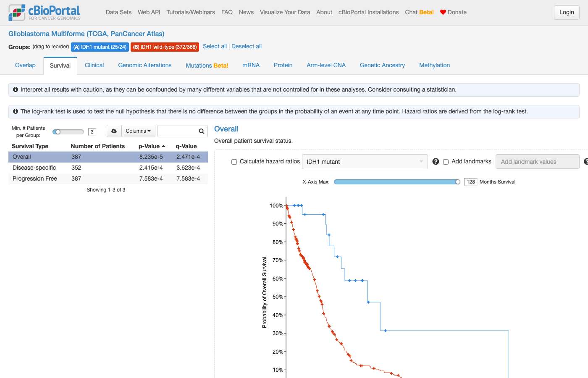The width and height of the screenshot is (588, 378).
Task: Click the X-Axis Max months value box
Action: click(x=471, y=182)
